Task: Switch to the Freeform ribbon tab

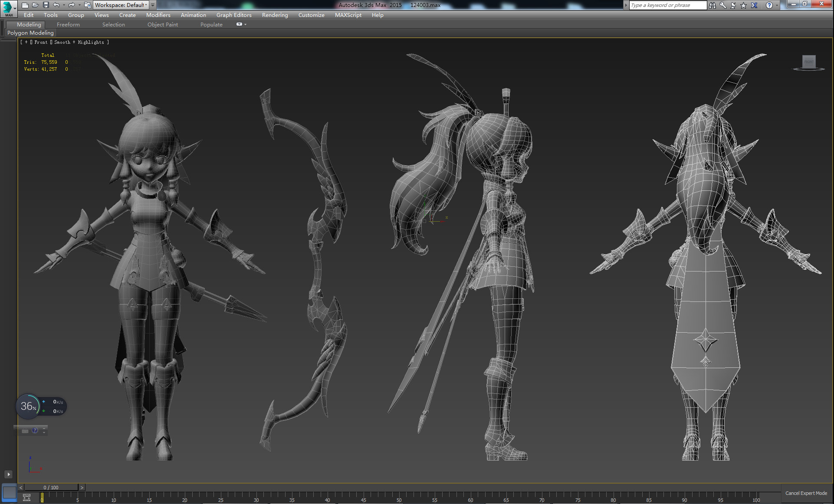Action: (68, 25)
